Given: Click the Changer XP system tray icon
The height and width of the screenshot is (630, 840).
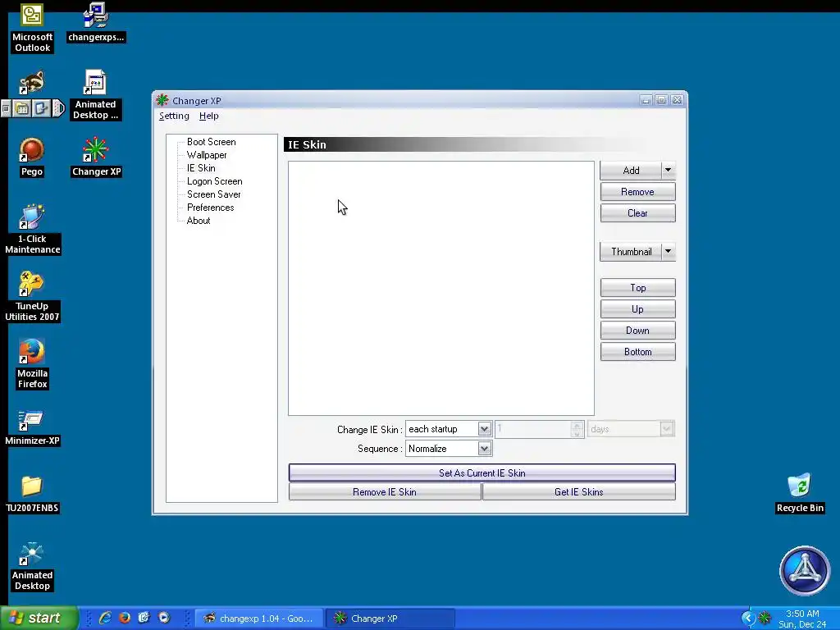Looking at the screenshot, I should (x=765, y=618).
